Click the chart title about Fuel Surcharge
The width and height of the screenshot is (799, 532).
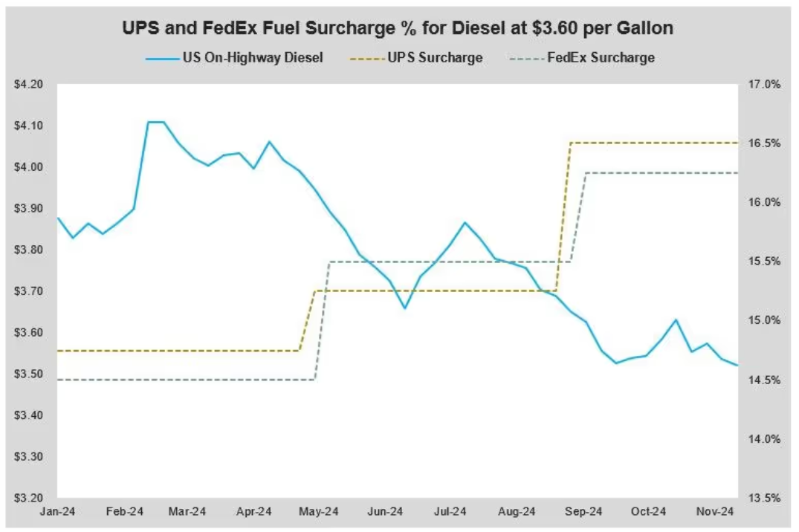[399, 30]
